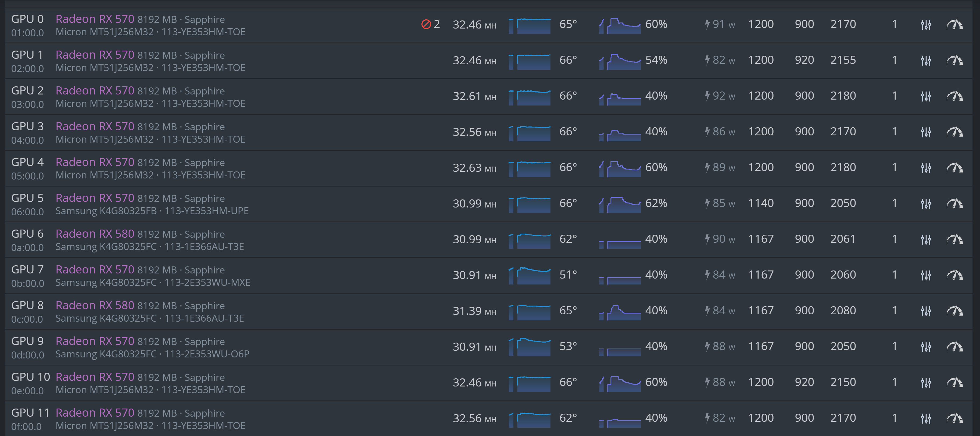Click the 1140 core clock value on GPU 5
This screenshot has width=980, height=436.
tap(761, 203)
